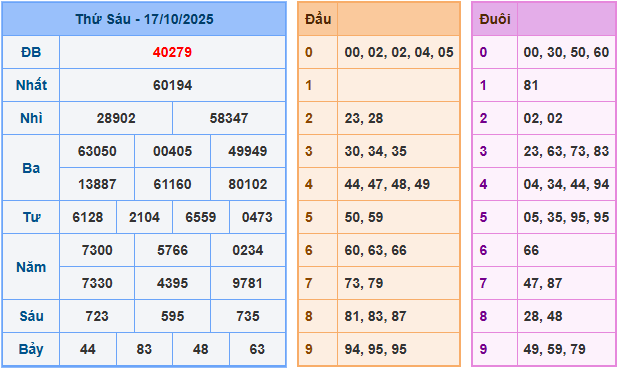Click Đầu cell '23, 28'
The image size is (618, 369).
(x=364, y=118)
